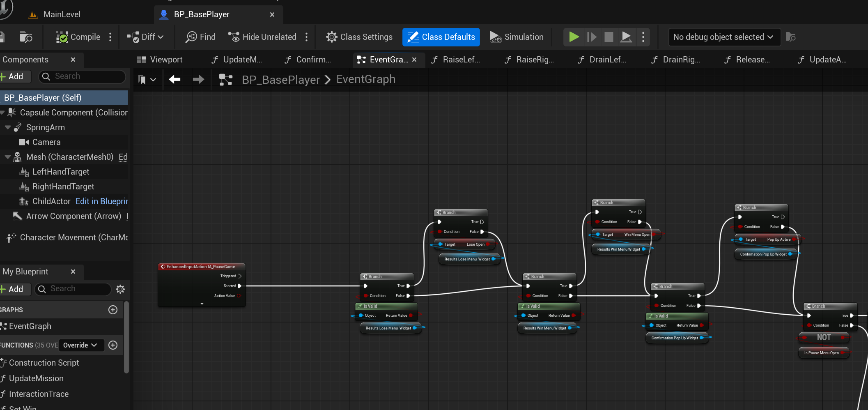Select BP_BasePlayer (Self) in Components
Viewport: 868px width, 410px height.
tap(64, 98)
